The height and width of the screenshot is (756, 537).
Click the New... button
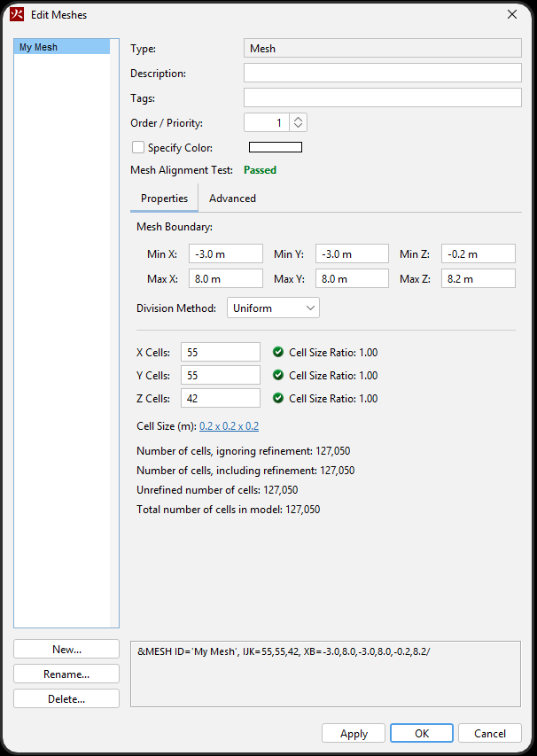(66, 649)
